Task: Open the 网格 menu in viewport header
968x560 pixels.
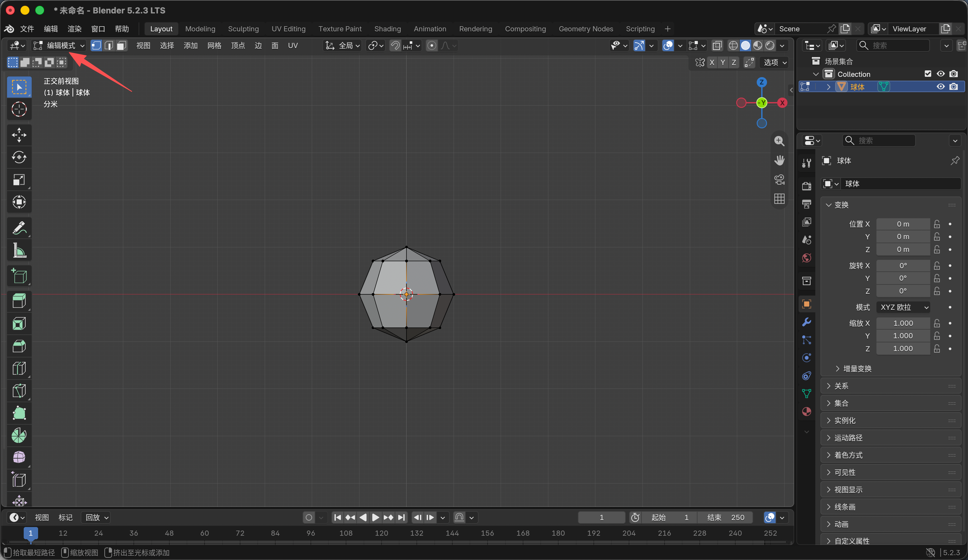Action: (214, 46)
